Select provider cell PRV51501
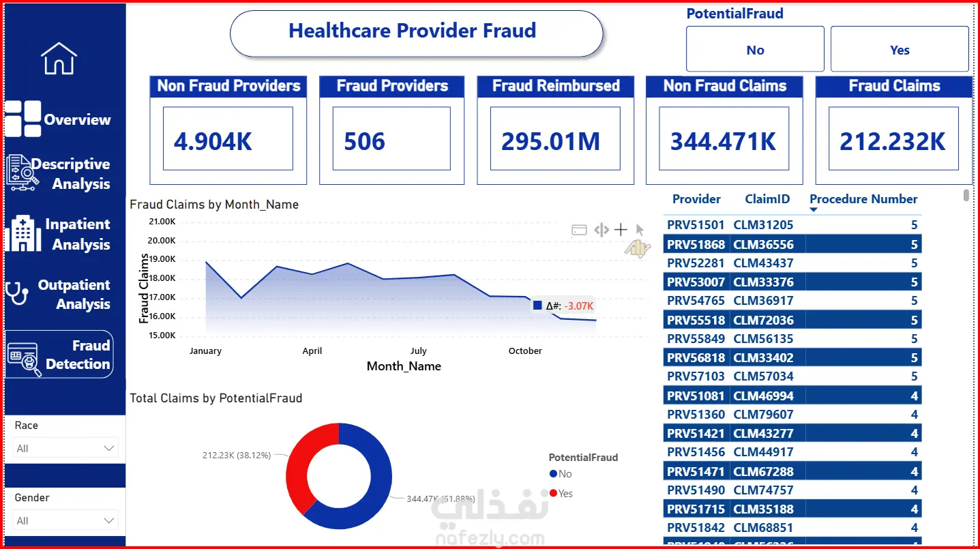The image size is (980, 549). (x=696, y=225)
